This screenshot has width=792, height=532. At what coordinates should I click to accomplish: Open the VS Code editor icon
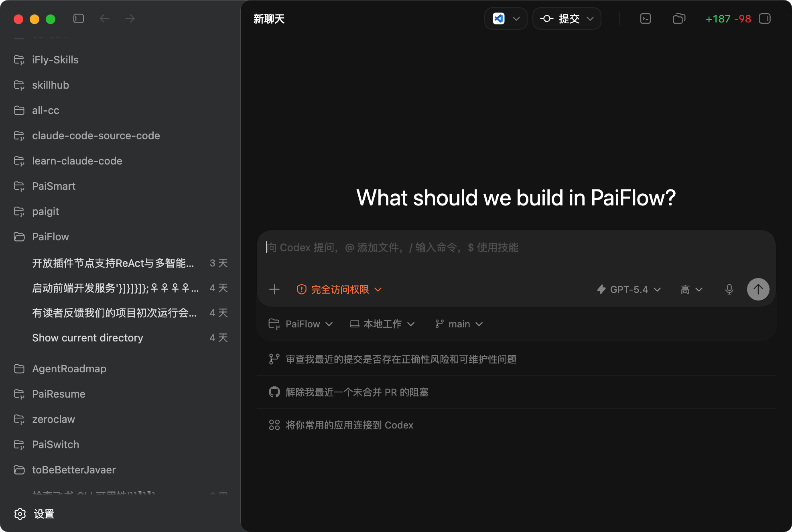(x=499, y=18)
